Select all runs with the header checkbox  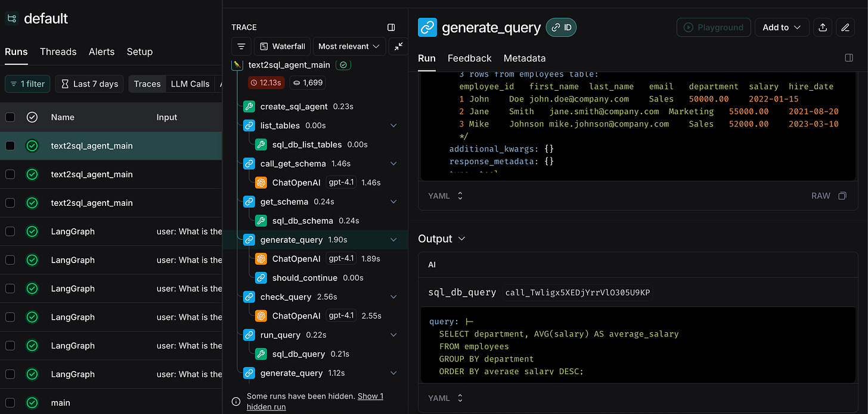click(x=10, y=117)
